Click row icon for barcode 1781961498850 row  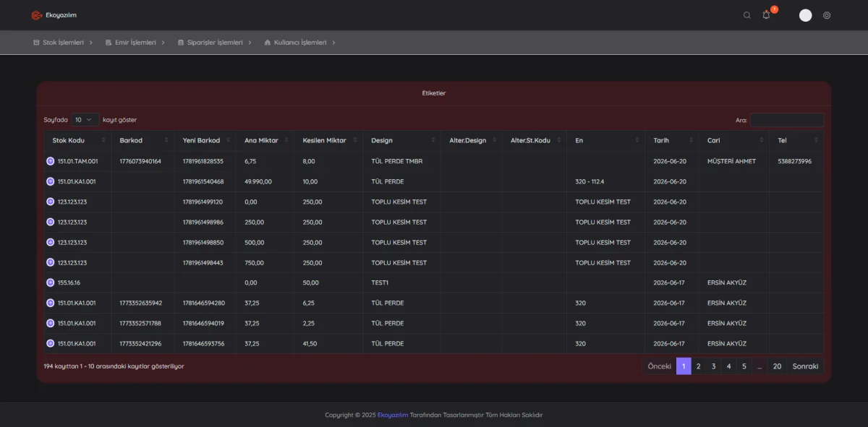(x=51, y=242)
